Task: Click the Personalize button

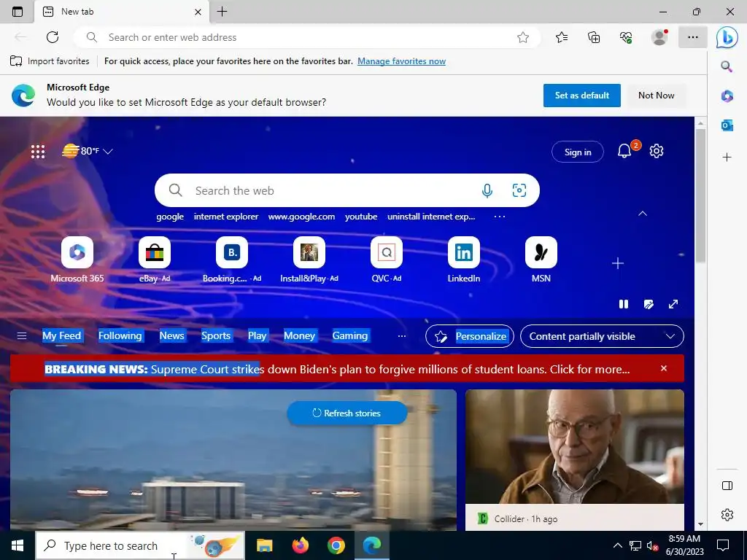Action: [x=470, y=336]
